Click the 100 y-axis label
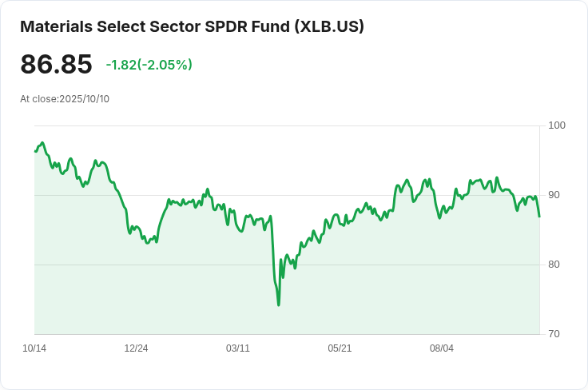 coord(557,125)
